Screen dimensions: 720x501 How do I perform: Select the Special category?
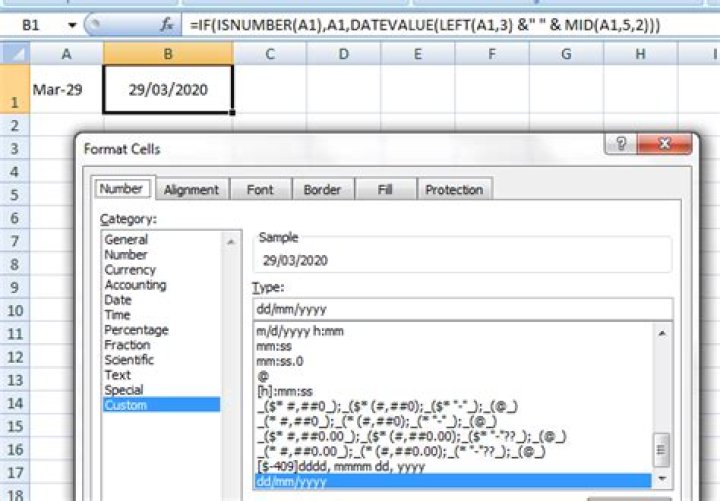coord(161,390)
